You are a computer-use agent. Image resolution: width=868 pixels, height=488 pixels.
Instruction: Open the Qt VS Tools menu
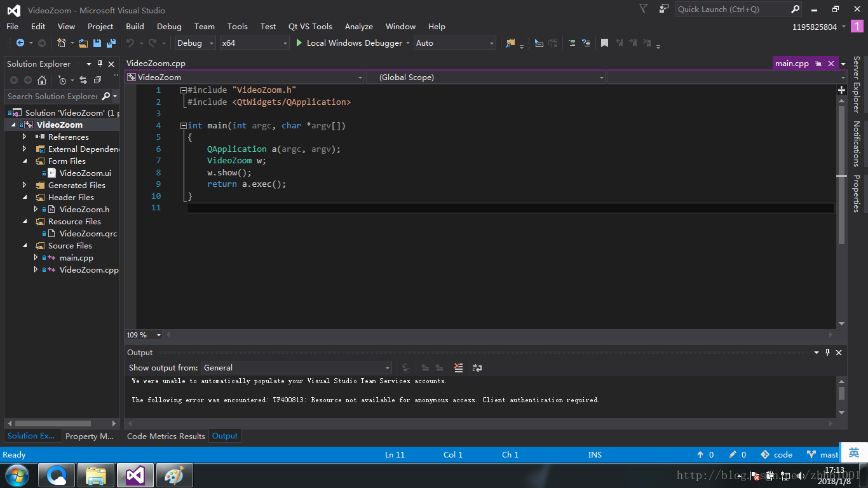pos(310,27)
